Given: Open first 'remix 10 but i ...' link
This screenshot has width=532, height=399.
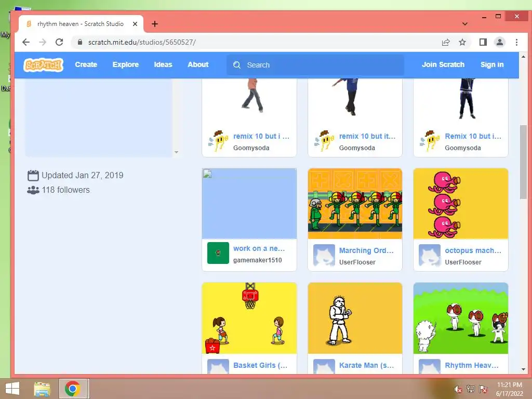Looking at the screenshot, I should [261, 136].
